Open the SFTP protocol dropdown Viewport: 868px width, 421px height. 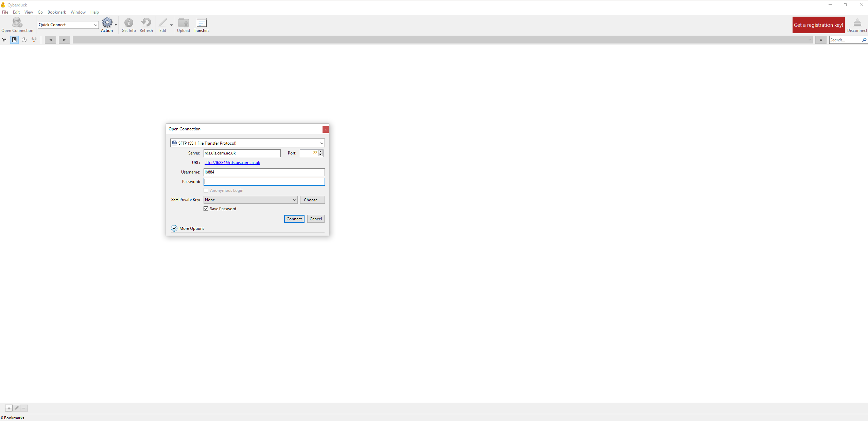(247, 143)
